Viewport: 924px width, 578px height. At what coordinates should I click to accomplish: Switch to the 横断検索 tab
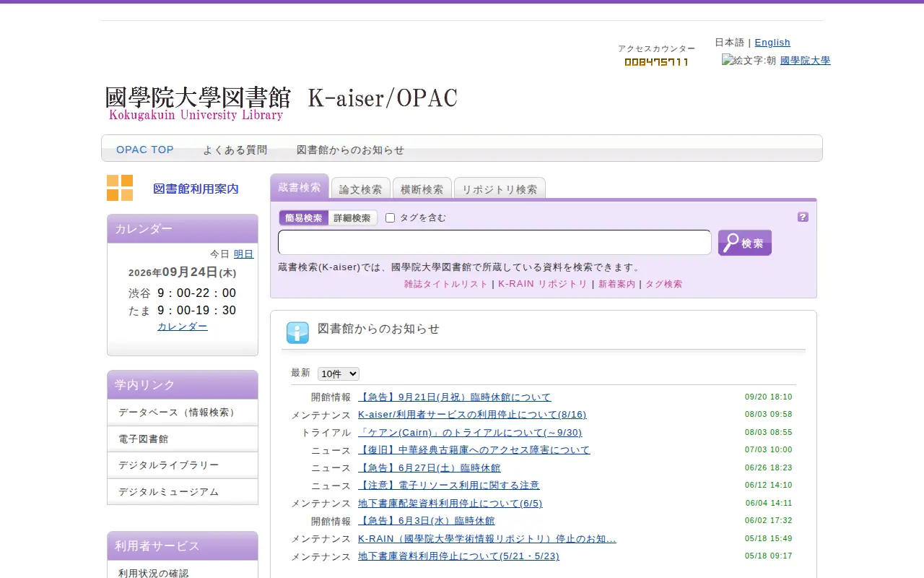pos(422,189)
